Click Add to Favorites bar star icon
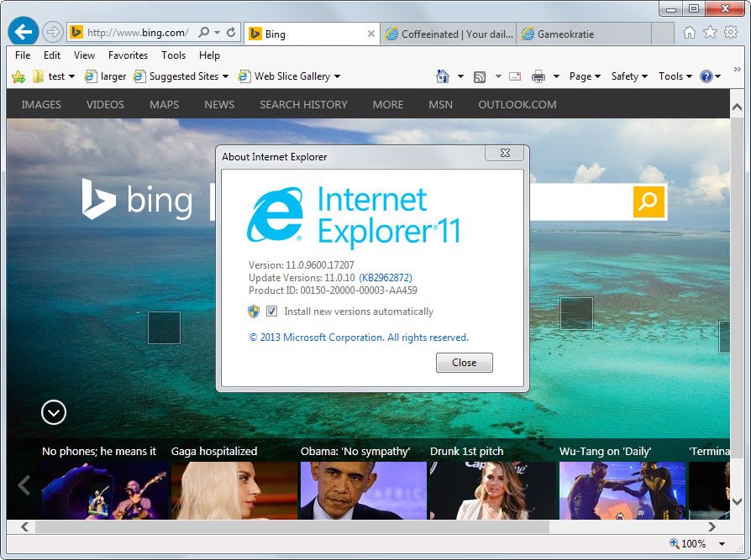Viewport: 751px width, 560px height. [18, 76]
